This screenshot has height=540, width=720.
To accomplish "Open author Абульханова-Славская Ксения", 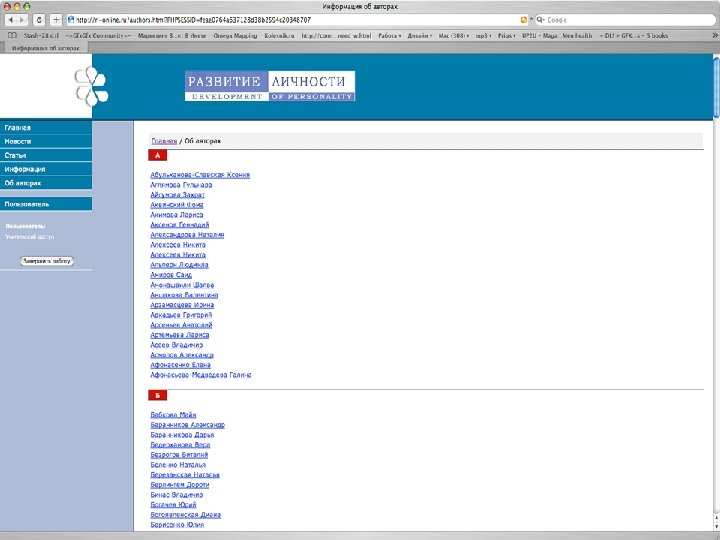I will click(200, 174).
